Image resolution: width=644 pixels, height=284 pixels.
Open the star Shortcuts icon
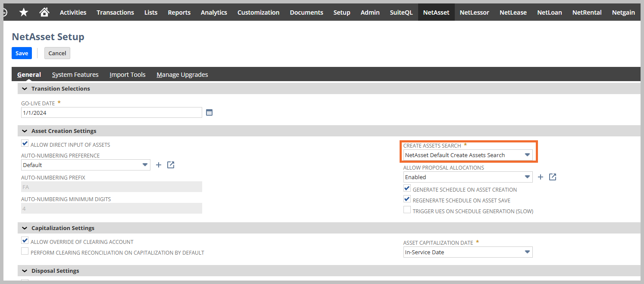24,13
